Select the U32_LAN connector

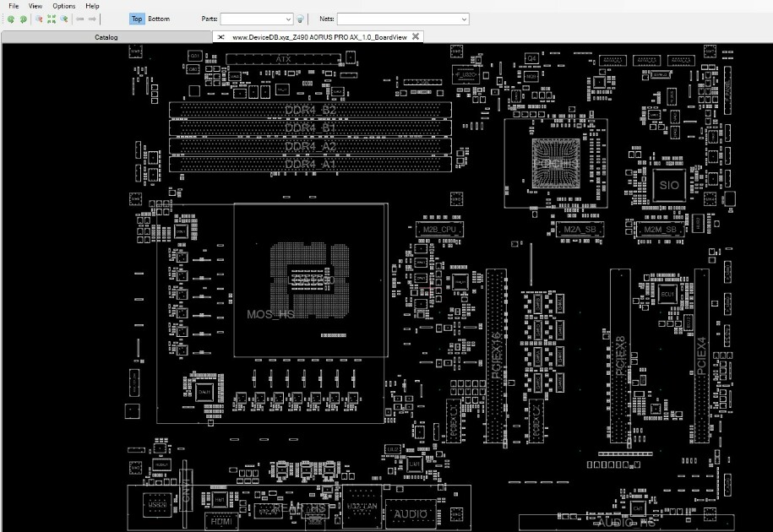362,508
